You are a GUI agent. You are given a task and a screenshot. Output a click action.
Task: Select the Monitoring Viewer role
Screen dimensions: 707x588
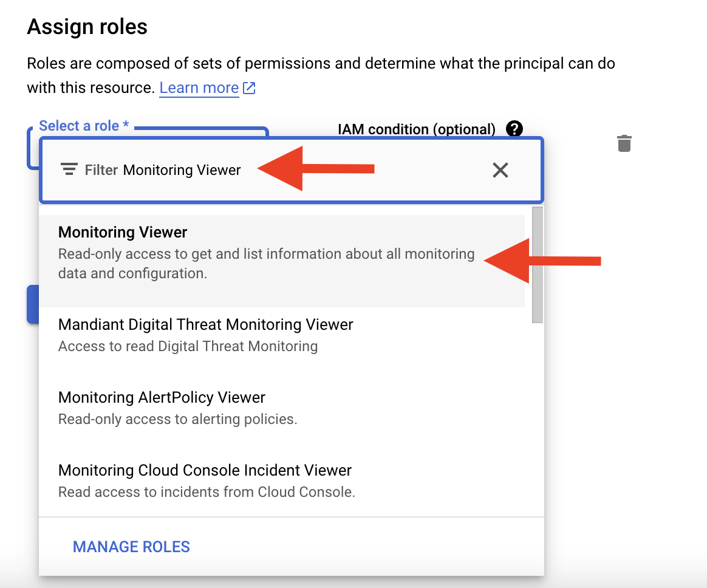coord(282,261)
